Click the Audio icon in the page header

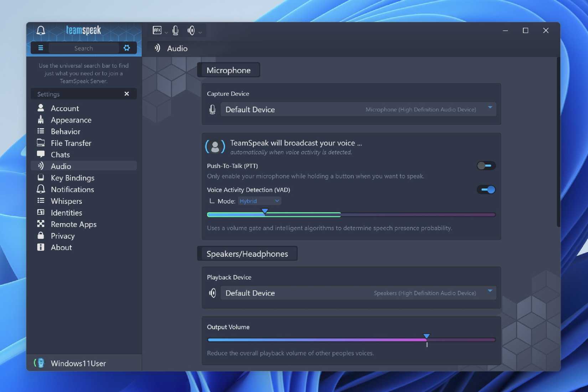coord(156,48)
